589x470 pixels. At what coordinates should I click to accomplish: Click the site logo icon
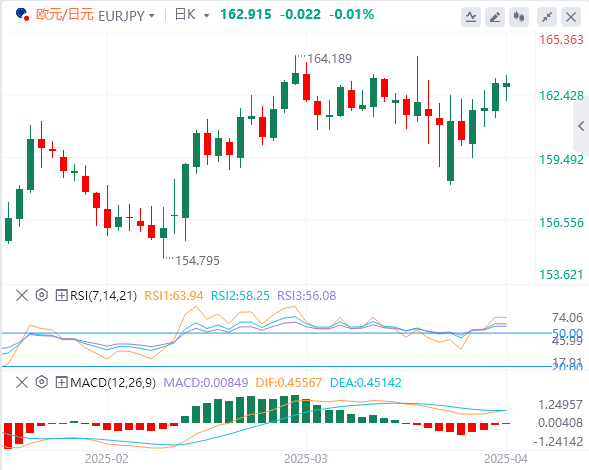click(23, 14)
